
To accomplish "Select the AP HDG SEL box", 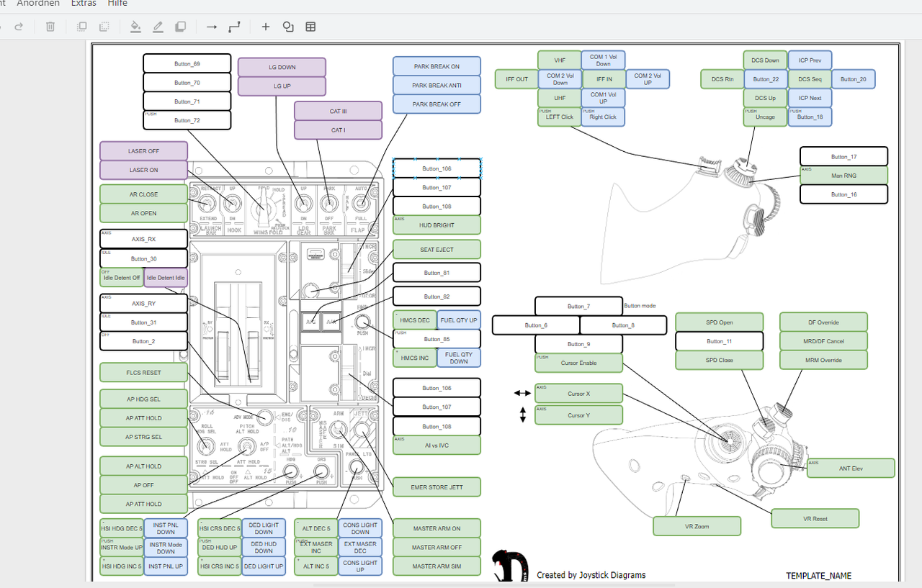I will (x=143, y=399).
